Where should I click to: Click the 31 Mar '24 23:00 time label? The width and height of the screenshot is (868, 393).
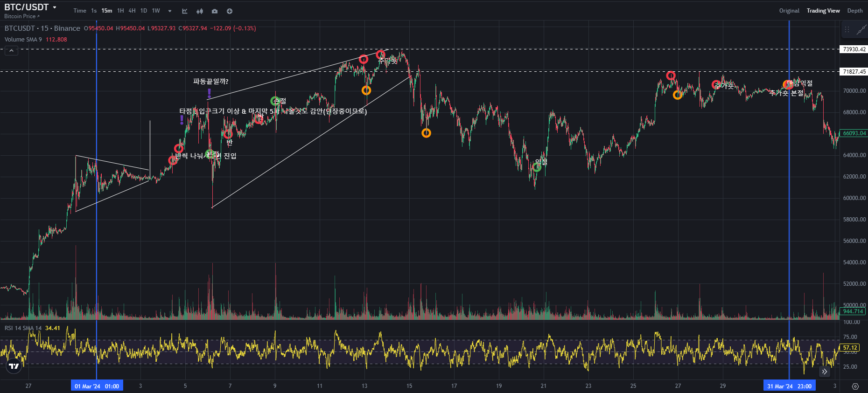pyautogui.click(x=789, y=386)
